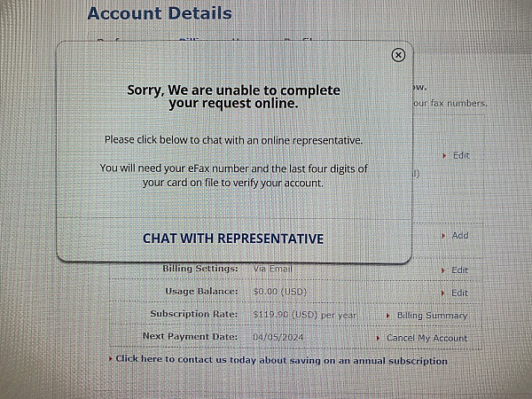This screenshot has width=532, height=399.
Task: Click the Billing Settings row label
Action: 200,269
